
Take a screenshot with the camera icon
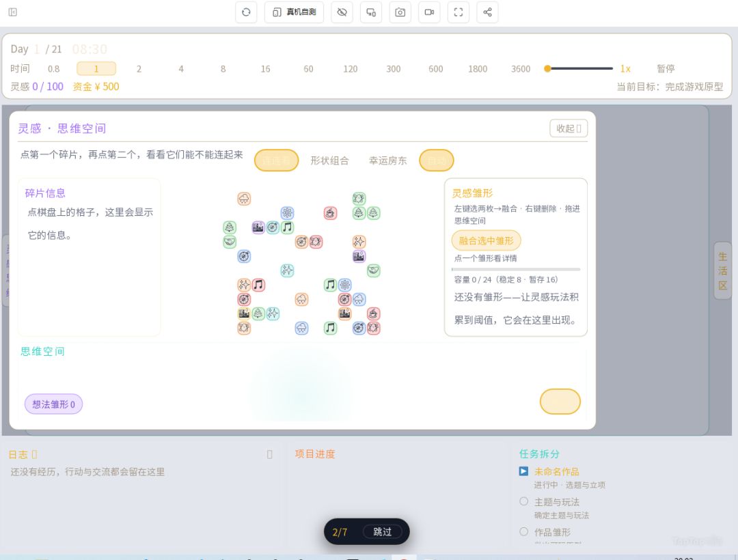400,12
